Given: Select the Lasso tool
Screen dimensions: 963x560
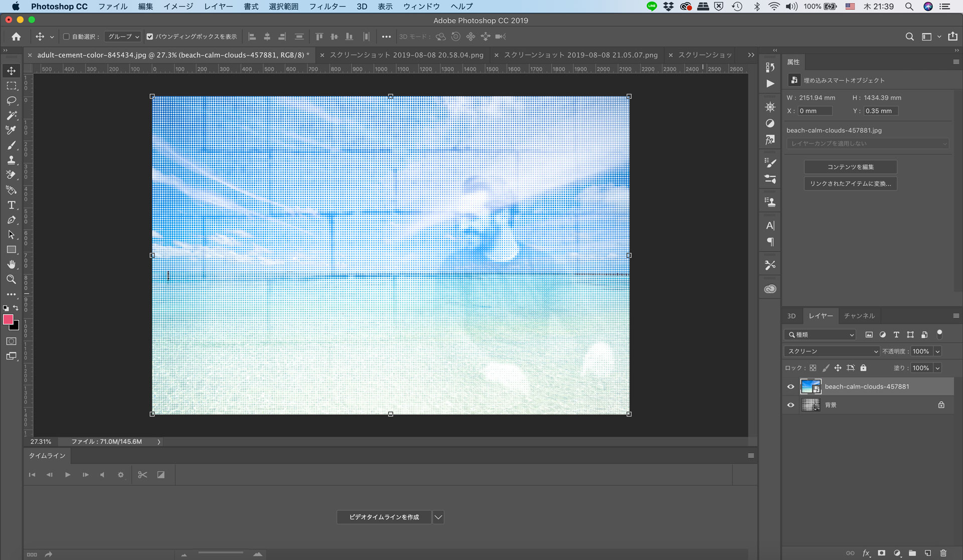Looking at the screenshot, I should coord(11,101).
